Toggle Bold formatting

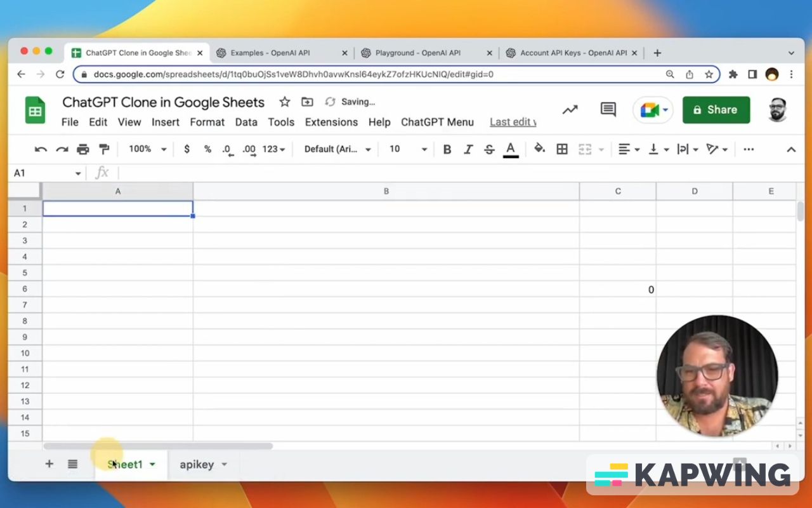[x=447, y=149]
